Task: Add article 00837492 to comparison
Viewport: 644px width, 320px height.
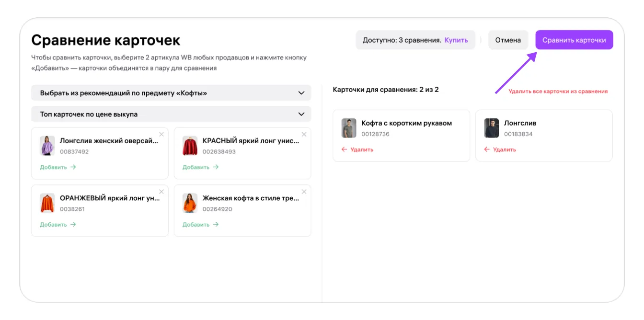Action: pyautogui.click(x=58, y=167)
